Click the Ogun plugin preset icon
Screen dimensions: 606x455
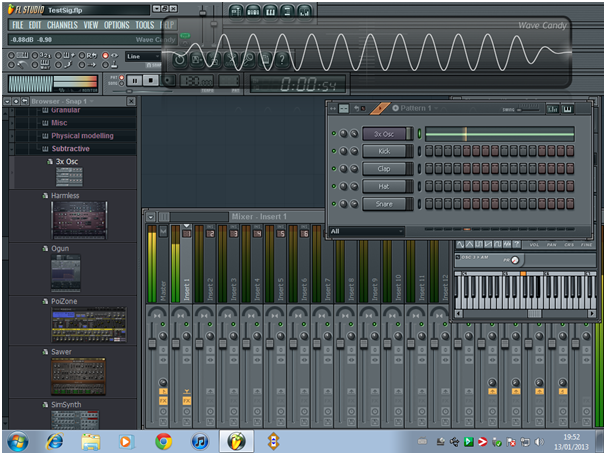pyautogui.click(x=66, y=271)
